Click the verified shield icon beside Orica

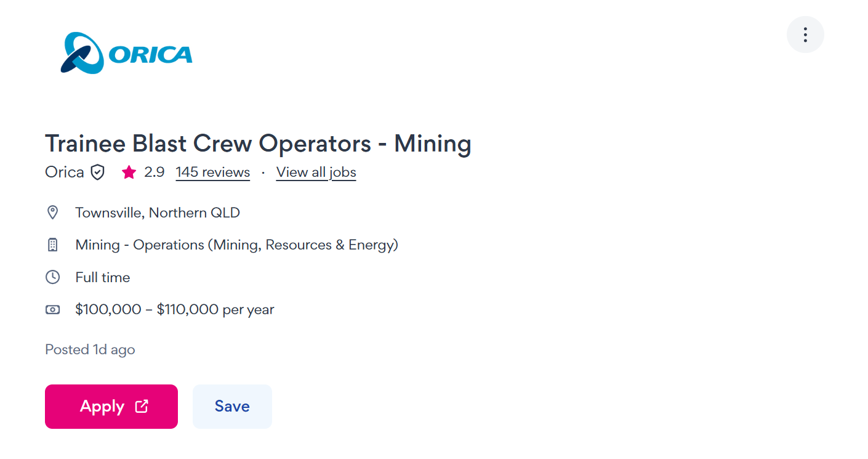(x=98, y=173)
